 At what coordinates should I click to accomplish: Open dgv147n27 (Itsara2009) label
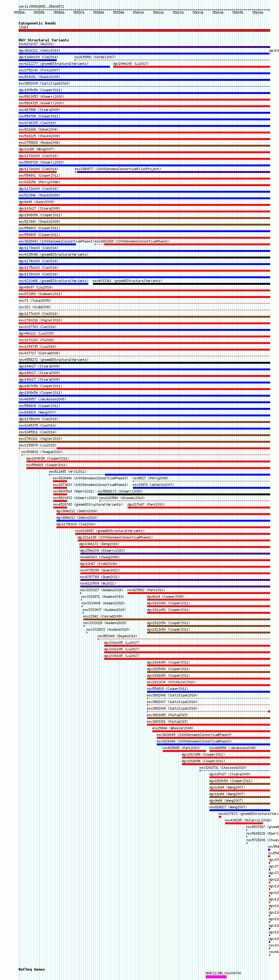click(x=230, y=774)
